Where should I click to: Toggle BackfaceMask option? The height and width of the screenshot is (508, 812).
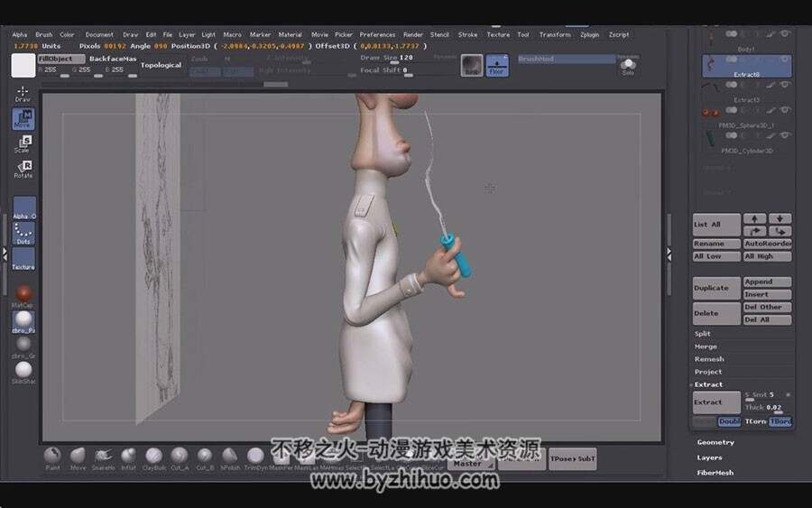[x=113, y=59]
